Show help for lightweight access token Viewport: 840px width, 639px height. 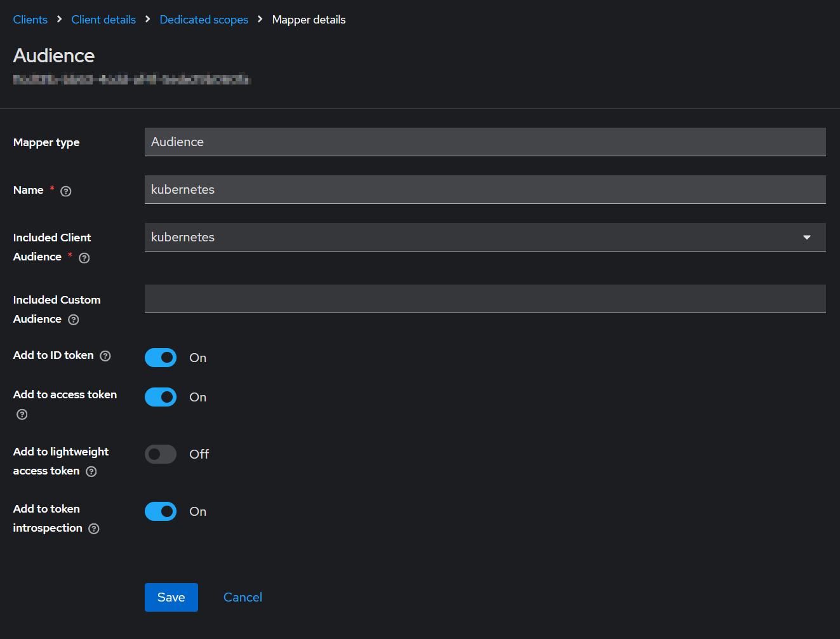(x=91, y=471)
